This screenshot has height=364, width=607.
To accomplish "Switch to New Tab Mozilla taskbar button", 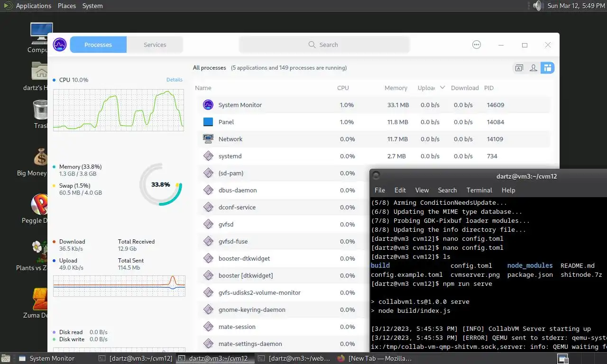I will click(x=375, y=358).
